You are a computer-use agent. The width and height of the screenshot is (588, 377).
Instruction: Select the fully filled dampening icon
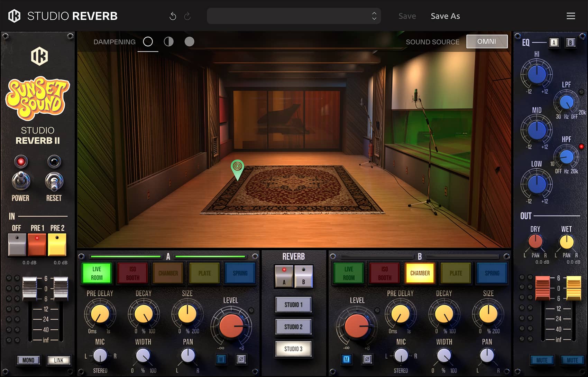point(189,42)
